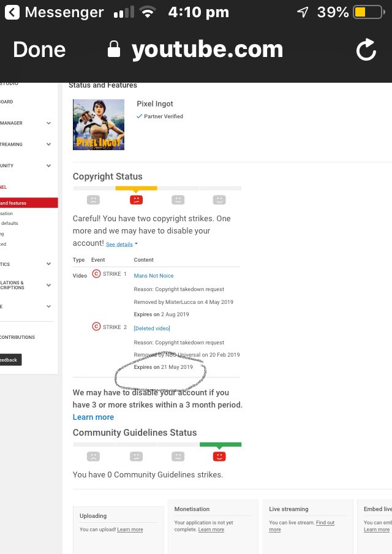Open Learn more under copyright strikes

(x=93, y=417)
